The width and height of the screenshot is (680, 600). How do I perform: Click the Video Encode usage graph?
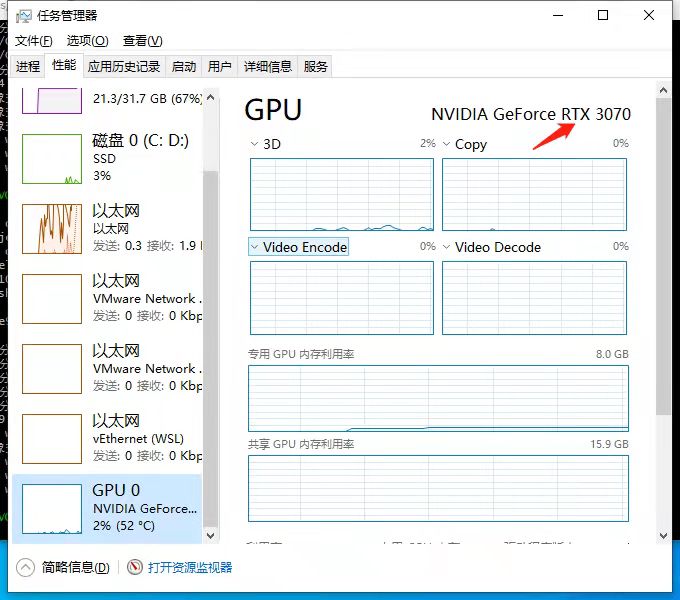pos(342,298)
